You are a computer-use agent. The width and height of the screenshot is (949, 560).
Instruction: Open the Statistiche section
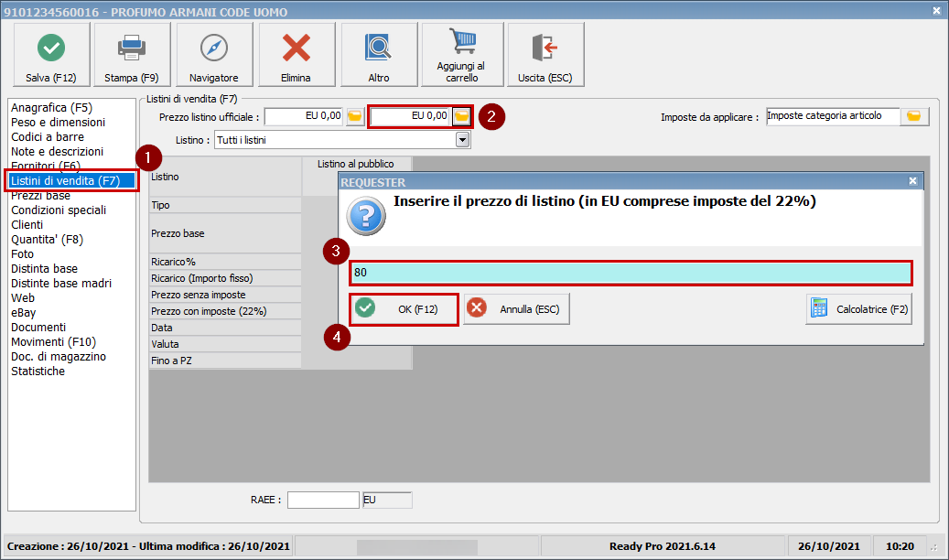(x=38, y=372)
